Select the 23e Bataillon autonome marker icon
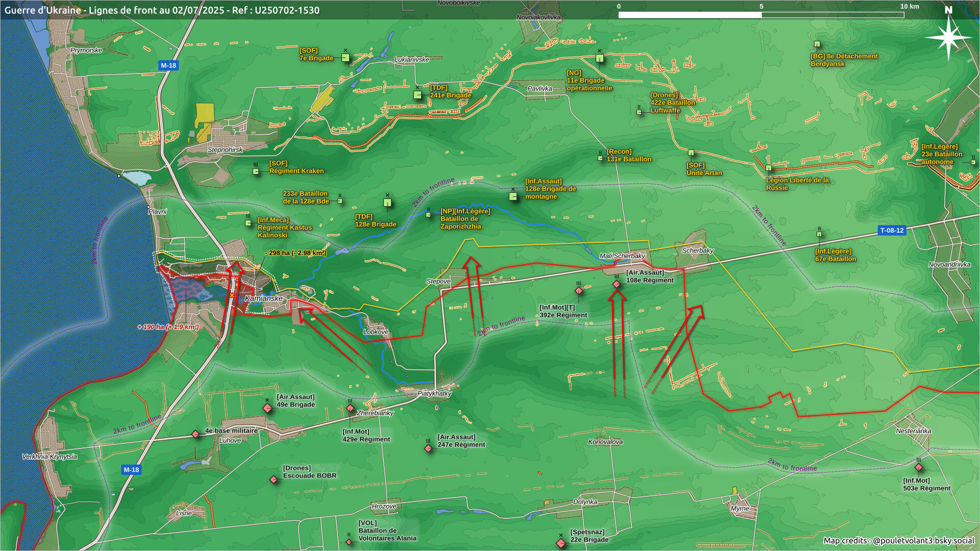This screenshot has width=980, height=551. tap(973, 162)
